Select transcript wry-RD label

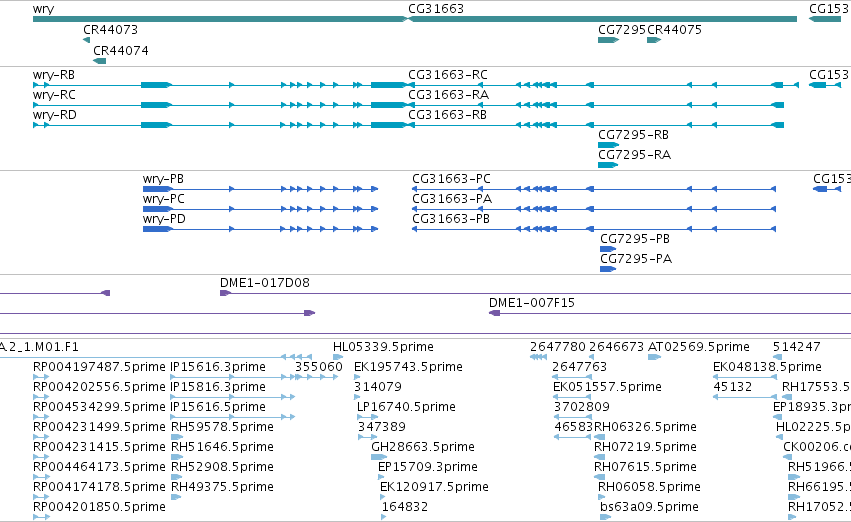tap(54, 115)
